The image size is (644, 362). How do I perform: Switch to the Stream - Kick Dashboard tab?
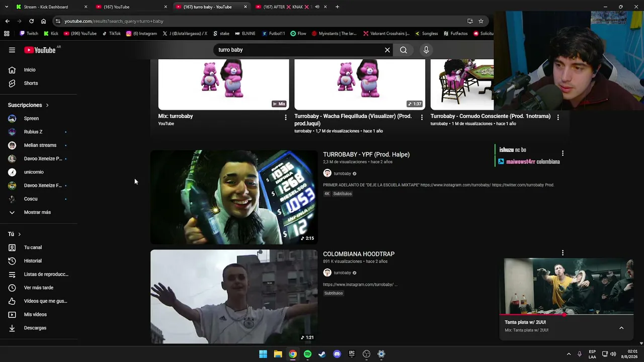(x=51, y=7)
